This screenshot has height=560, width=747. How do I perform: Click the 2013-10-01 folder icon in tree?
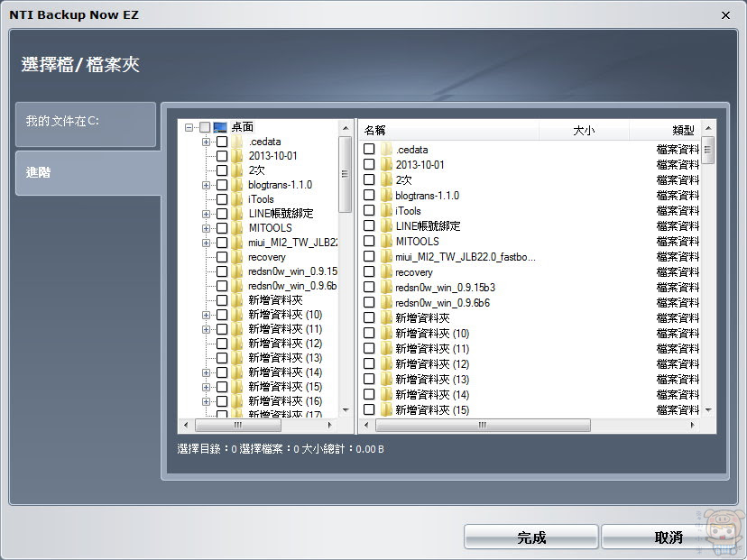point(237,156)
